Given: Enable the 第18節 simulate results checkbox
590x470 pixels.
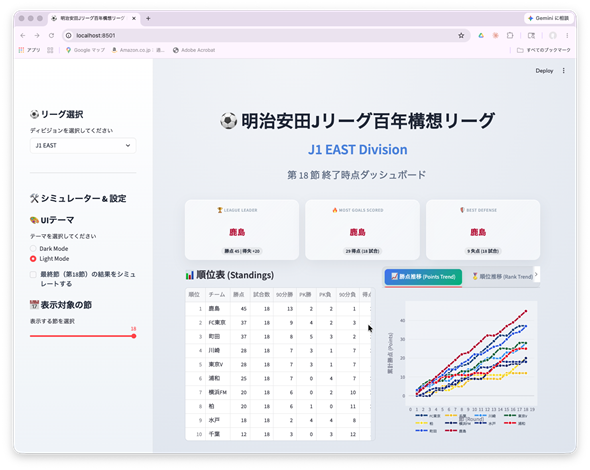Looking at the screenshot, I should tap(33, 274).
